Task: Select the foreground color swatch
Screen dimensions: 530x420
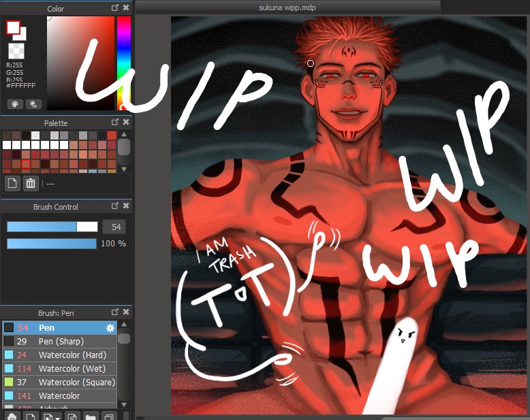Action: click(x=13, y=28)
